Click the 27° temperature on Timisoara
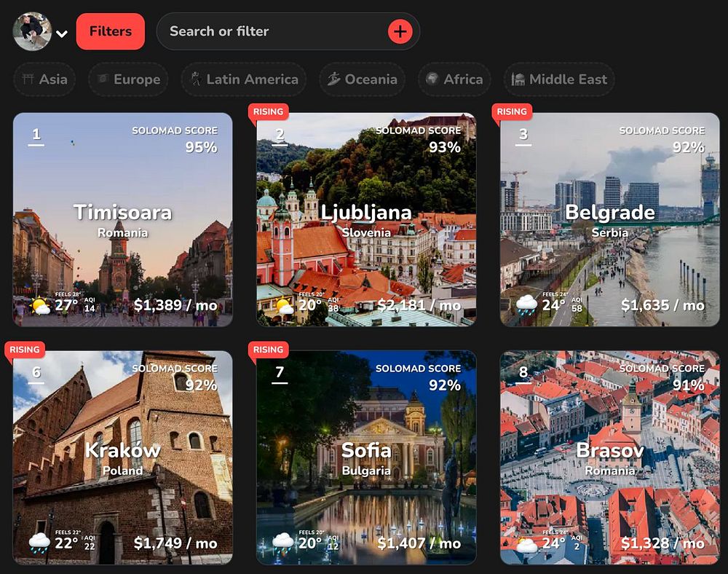Viewport: 728px width, 574px height. click(66, 305)
